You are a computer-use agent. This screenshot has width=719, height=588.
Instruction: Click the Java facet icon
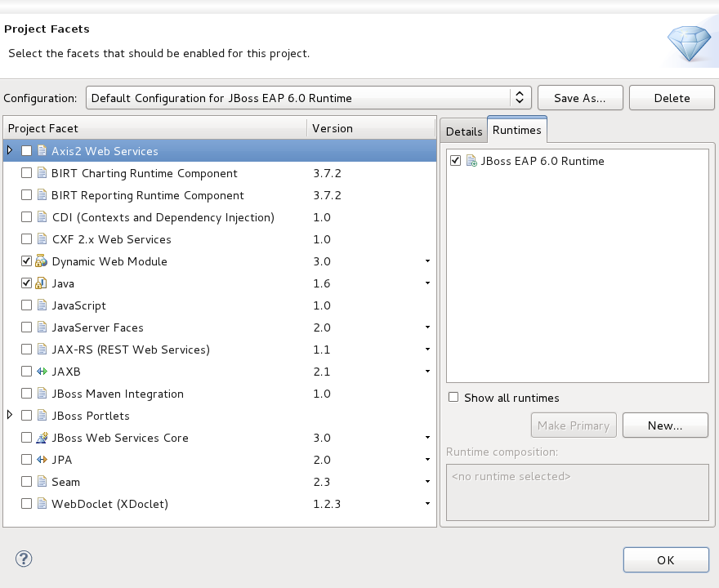42,283
